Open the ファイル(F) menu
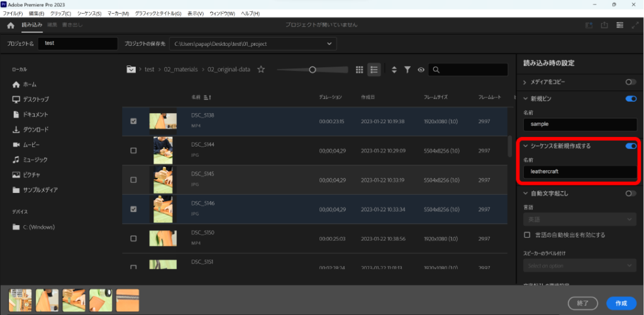This screenshot has height=315, width=644. pos(13,13)
